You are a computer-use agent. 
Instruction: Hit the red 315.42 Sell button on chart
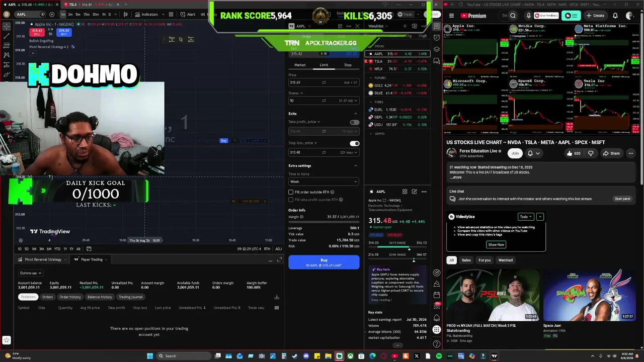click(x=37, y=32)
